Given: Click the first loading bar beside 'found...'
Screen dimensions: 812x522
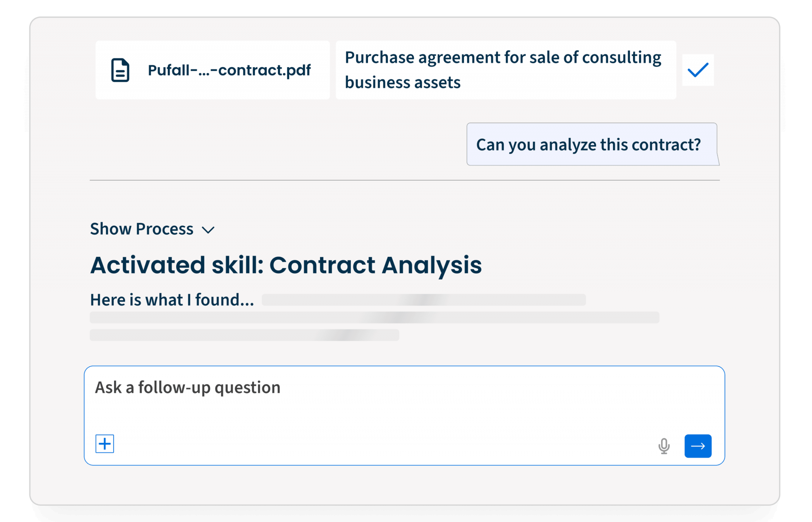Looking at the screenshot, I should [x=424, y=300].
